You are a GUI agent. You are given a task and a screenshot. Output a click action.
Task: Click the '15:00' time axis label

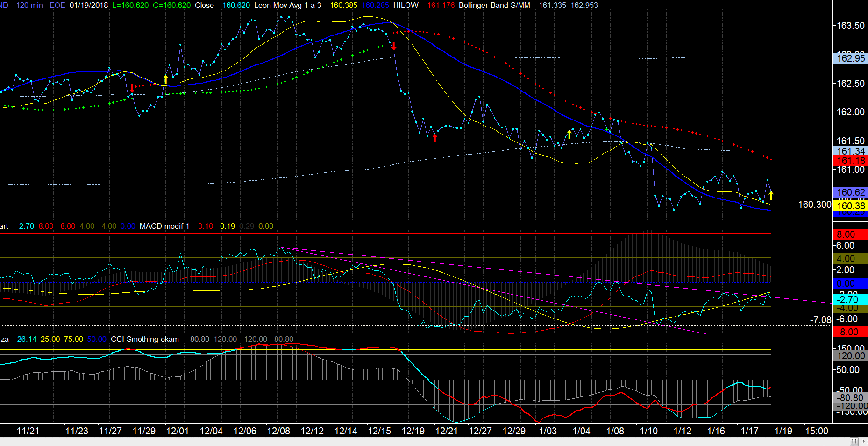817,431
